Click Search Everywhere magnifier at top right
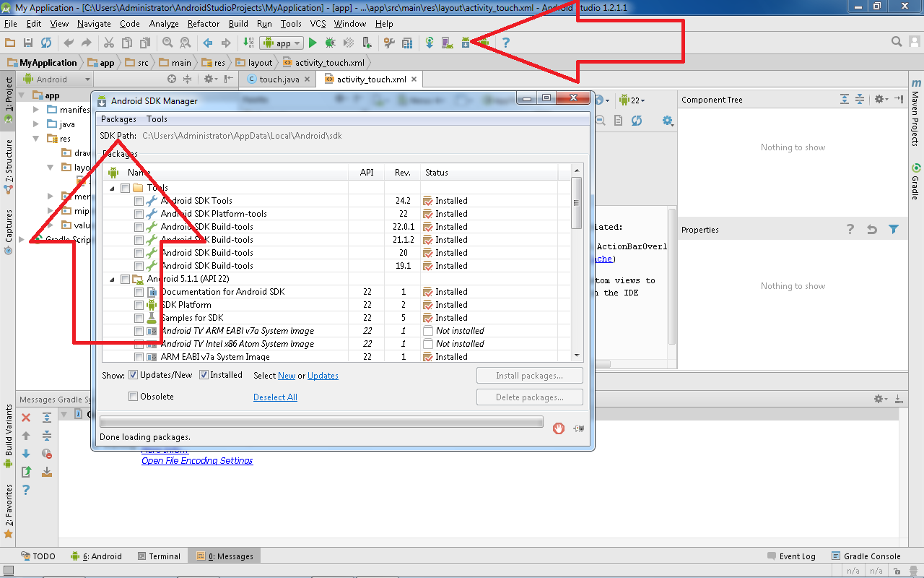Image resolution: width=924 pixels, height=578 pixels. [x=897, y=42]
